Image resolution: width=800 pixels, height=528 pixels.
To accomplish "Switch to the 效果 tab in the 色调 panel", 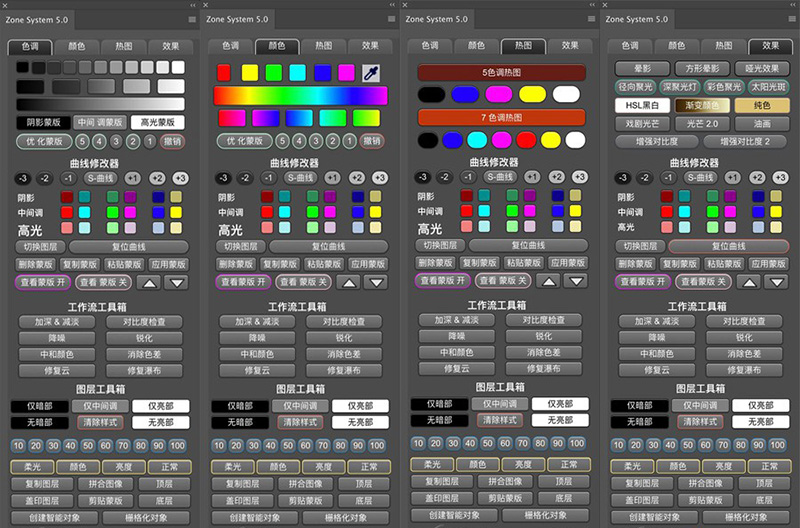I will tap(170, 46).
